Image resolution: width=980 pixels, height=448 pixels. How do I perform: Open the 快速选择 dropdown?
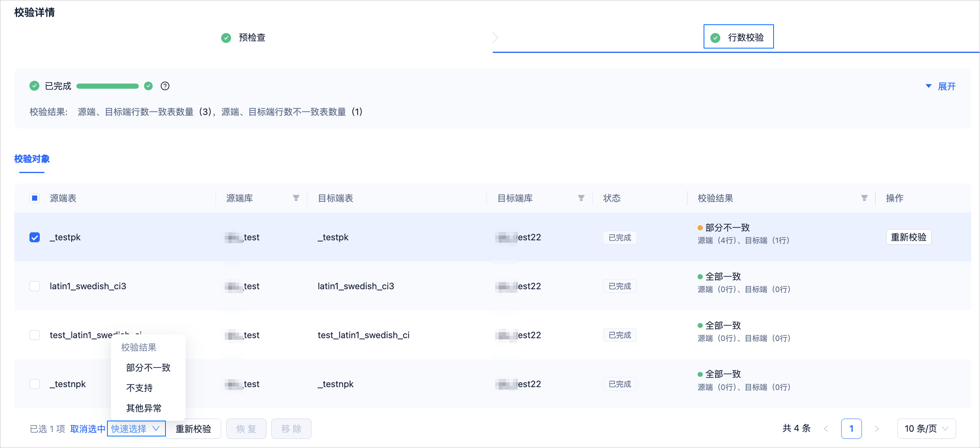tap(136, 429)
